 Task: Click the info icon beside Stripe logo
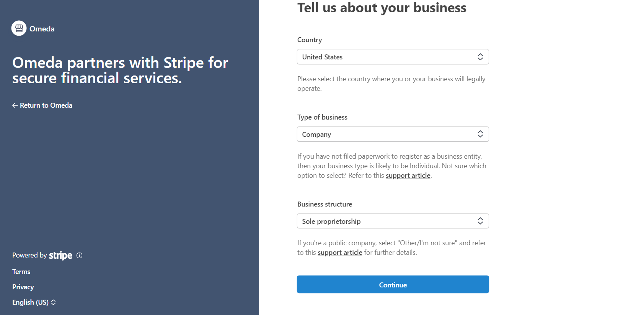pyautogui.click(x=80, y=256)
